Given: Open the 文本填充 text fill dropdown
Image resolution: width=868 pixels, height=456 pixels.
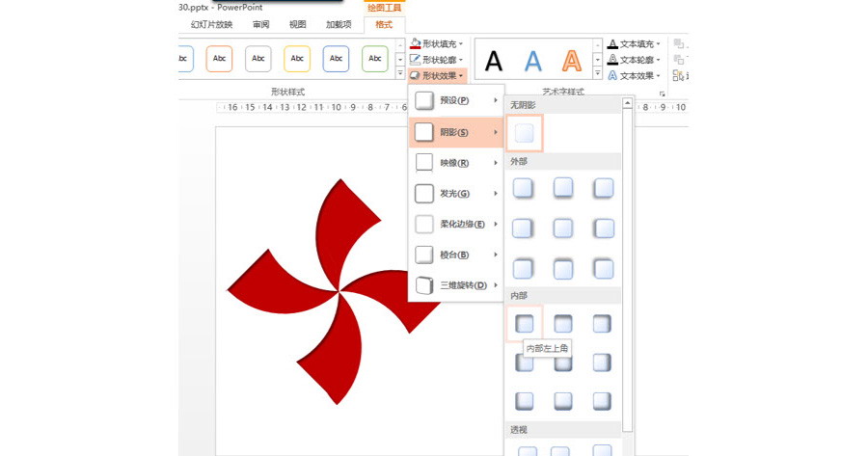Looking at the screenshot, I should (634, 43).
